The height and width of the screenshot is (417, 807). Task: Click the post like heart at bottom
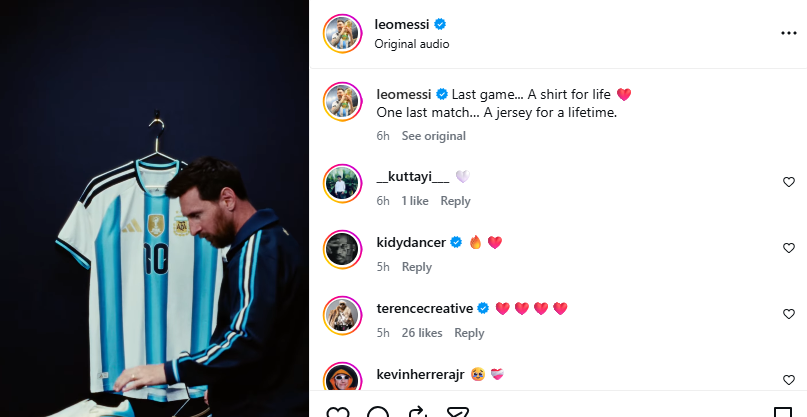click(338, 412)
